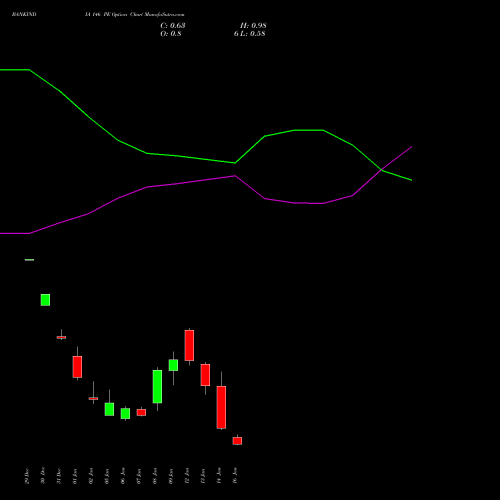This screenshot has height=500, width=500.
Task: Select the tall green candle above 08 Jan
Action: pyautogui.click(x=157, y=386)
